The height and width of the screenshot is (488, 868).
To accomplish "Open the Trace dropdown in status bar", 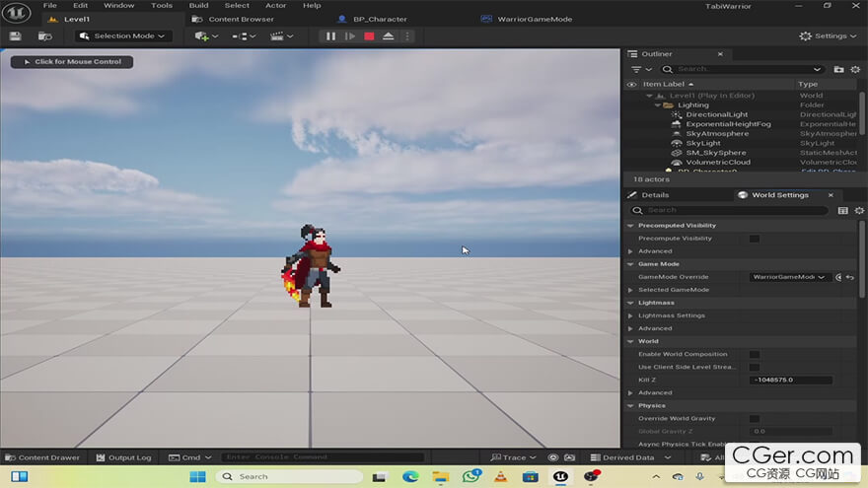I will point(513,457).
